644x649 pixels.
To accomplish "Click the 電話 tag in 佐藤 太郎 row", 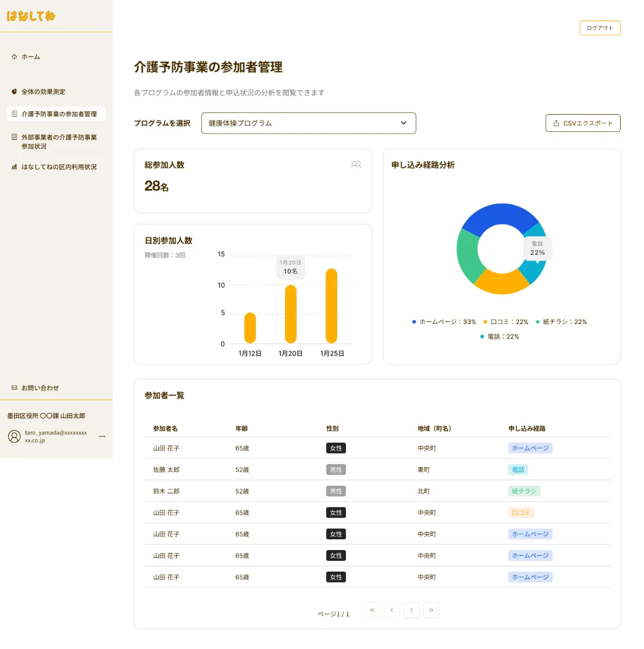I will click(518, 470).
